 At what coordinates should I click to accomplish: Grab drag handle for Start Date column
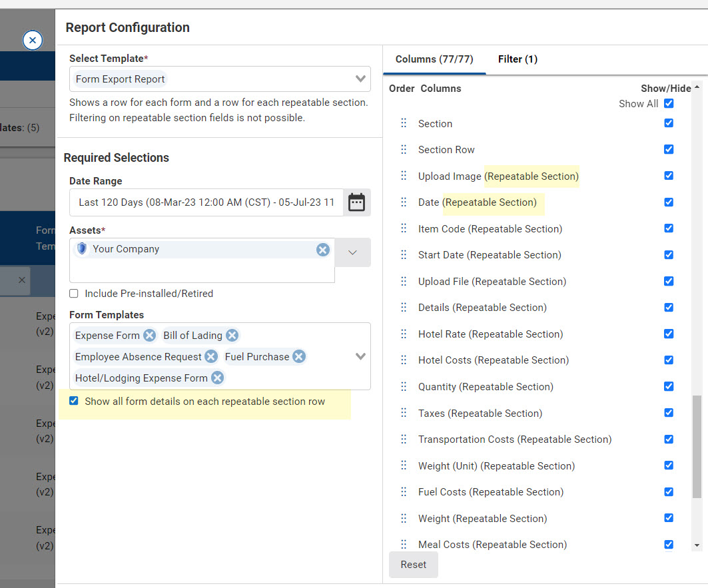(x=404, y=254)
